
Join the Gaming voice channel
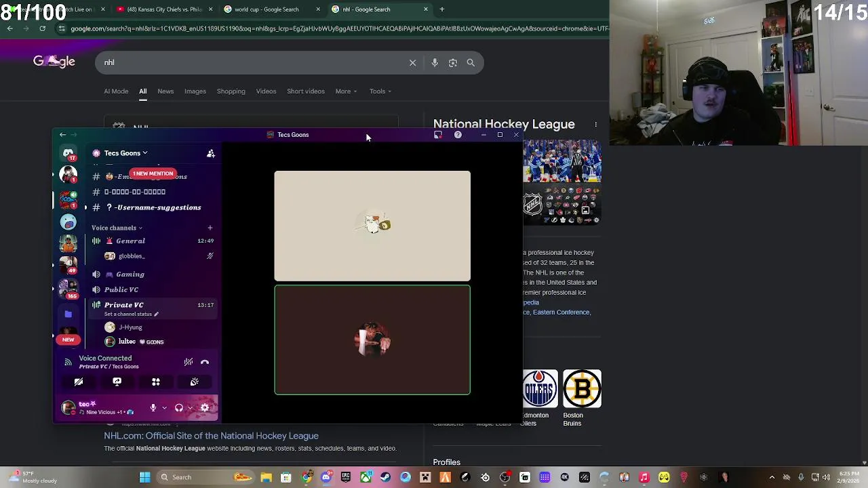point(153,274)
